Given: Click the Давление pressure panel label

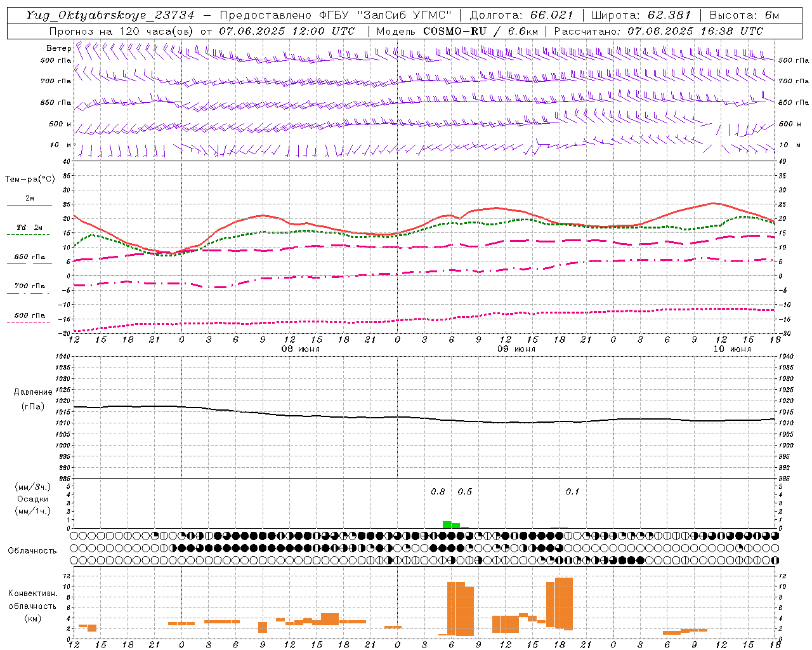Looking at the screenshot, I should tap(33, 392).
